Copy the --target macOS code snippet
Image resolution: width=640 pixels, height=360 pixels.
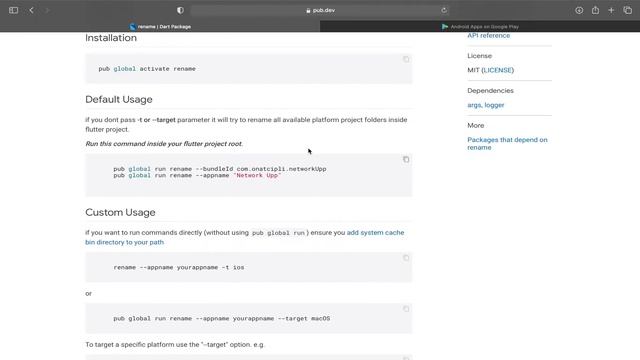[x=406, y=309]
